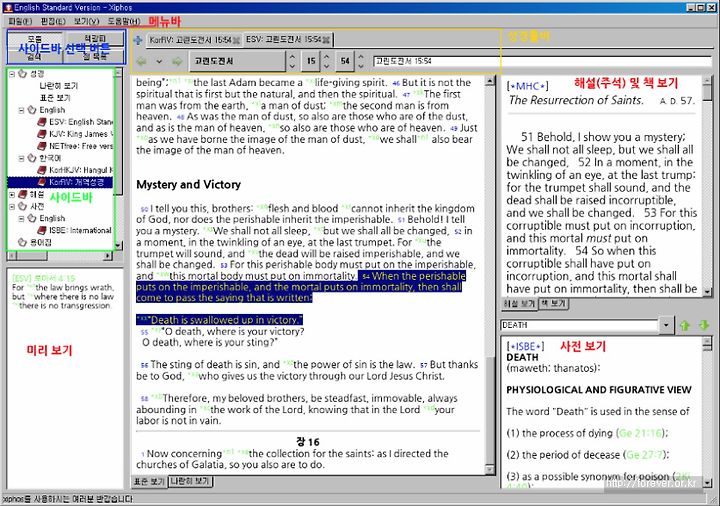
Task: Click the 해설 book icon in sidebar
Action: 22,195
